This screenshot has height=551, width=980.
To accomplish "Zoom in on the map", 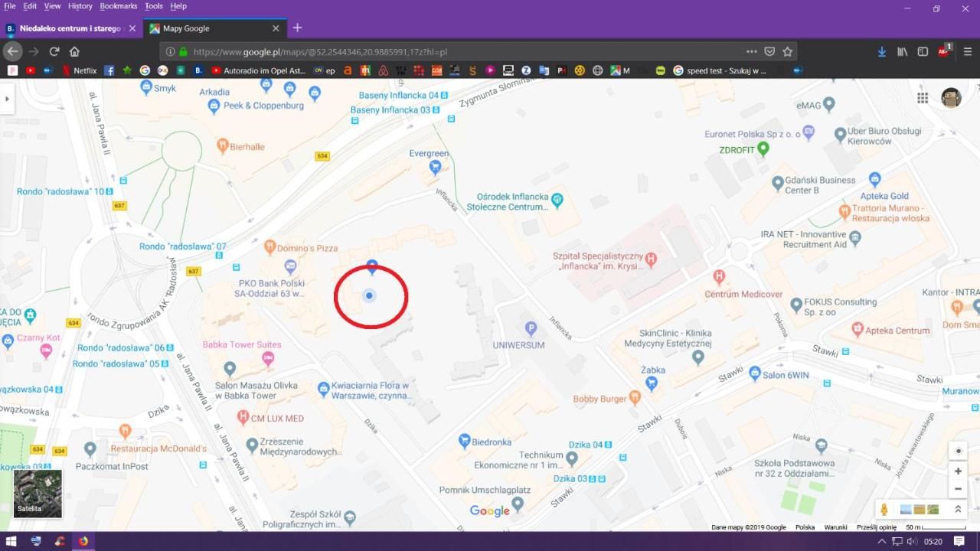I will click(x=958, y=471).
